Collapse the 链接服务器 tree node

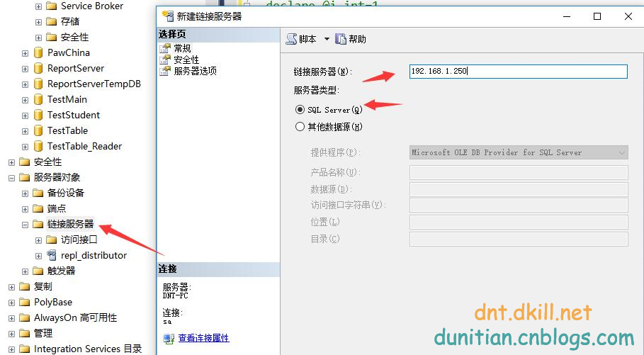tap(25, 225)
